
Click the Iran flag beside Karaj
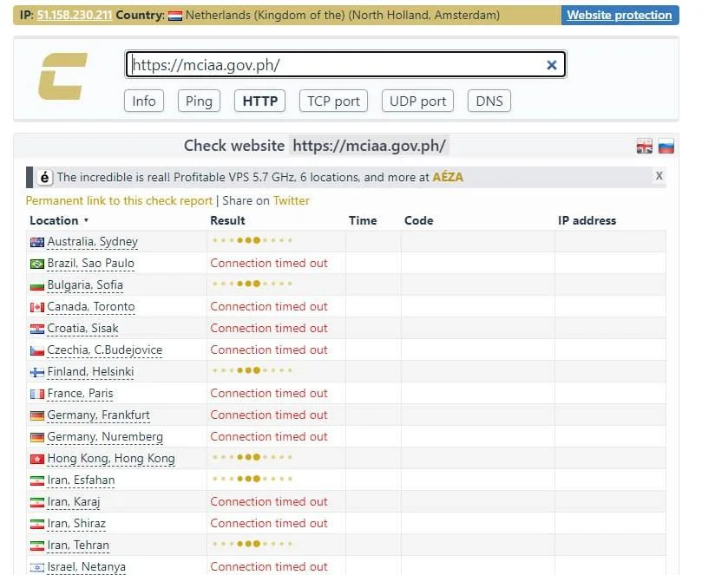(x=37, y=502)
